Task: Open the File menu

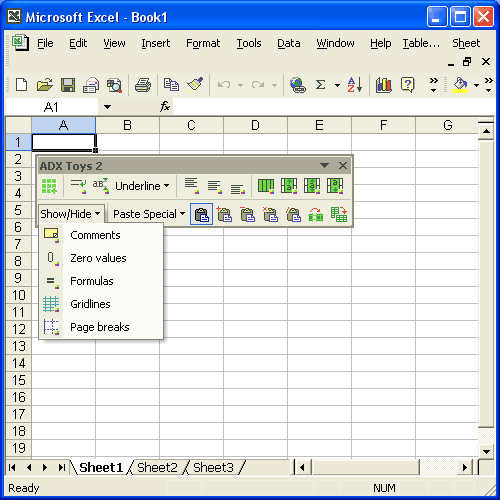Action: [x=45, y=43]
